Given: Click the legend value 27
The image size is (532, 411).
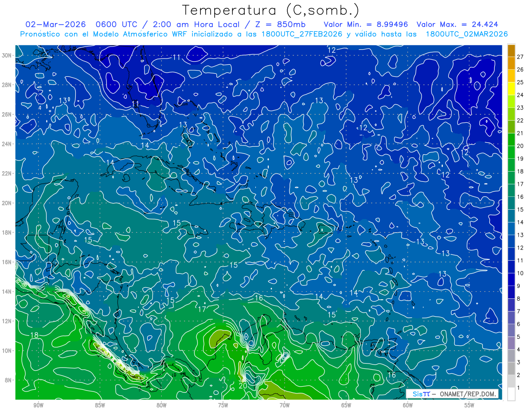Looking at the screenshot, I should pos(520,56).
